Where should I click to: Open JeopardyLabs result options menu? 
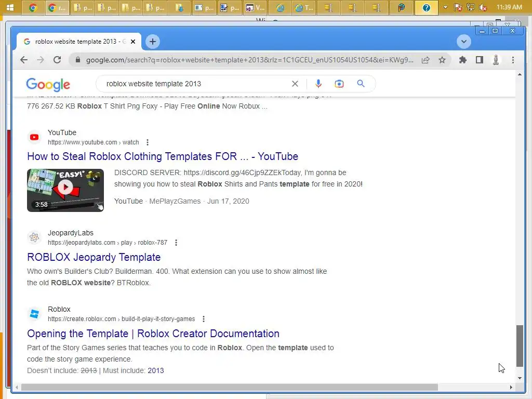click(176, 243)
